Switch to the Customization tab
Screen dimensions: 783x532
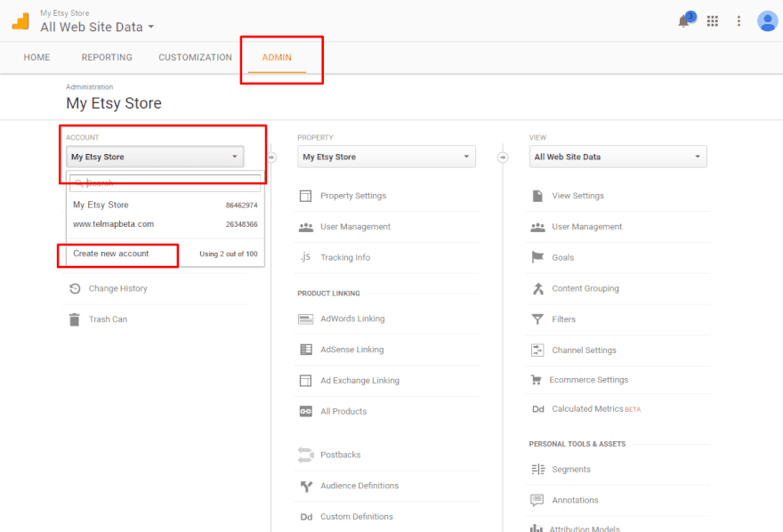tap(195, 58)
